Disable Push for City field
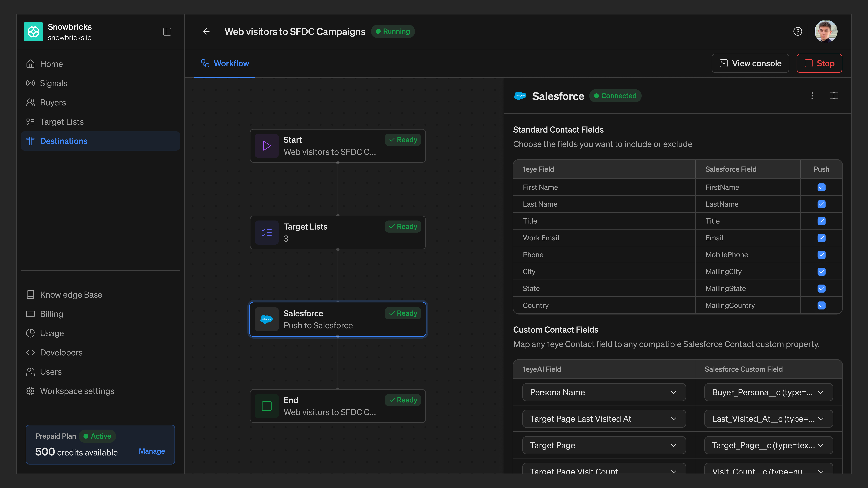 tap(821, 271)
